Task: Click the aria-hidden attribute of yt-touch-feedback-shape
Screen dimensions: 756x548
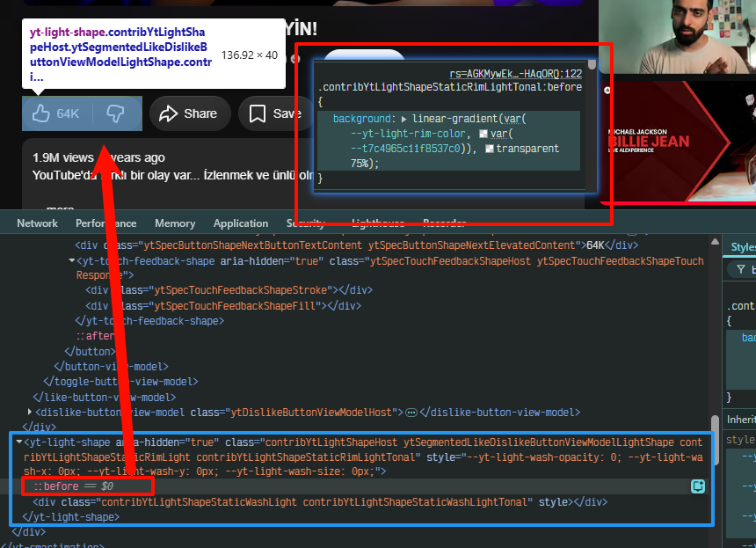Action: [x=272, y=261]
